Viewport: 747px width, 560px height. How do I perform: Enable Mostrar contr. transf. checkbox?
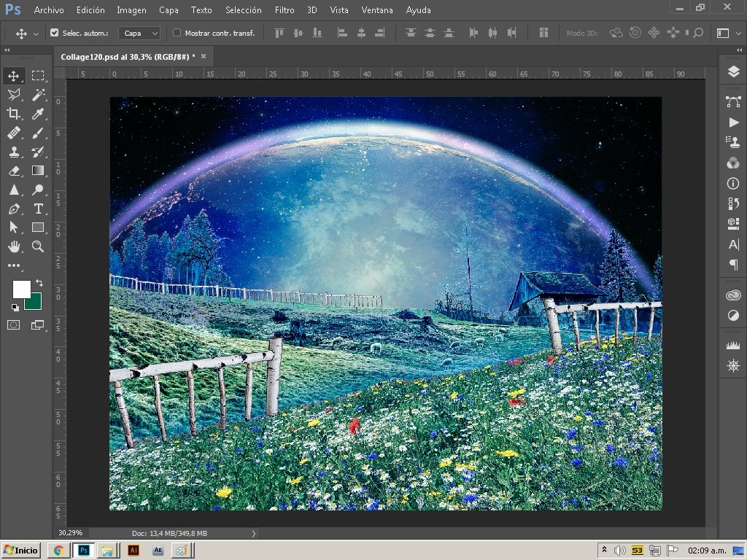177,33
